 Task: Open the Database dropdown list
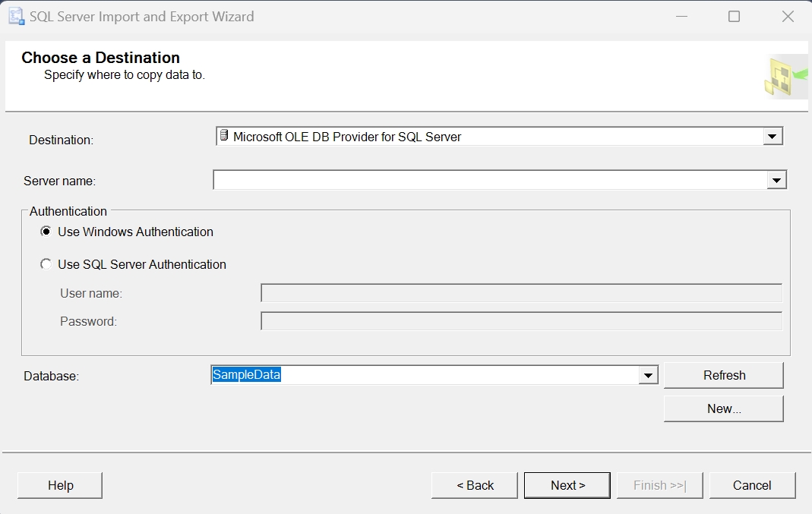click(647, 375)
